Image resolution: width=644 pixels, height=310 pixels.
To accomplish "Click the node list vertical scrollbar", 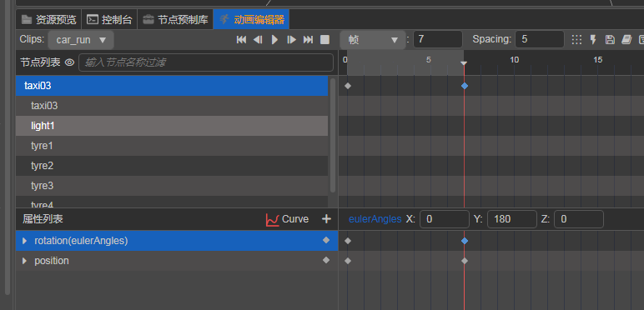I will [x=333, y=135].
